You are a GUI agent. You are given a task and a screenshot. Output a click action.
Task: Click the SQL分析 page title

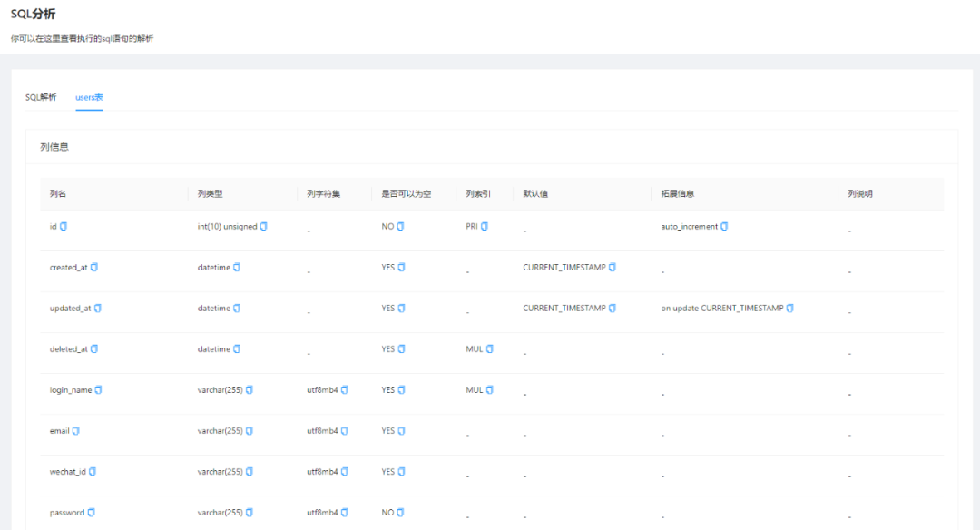34,14
